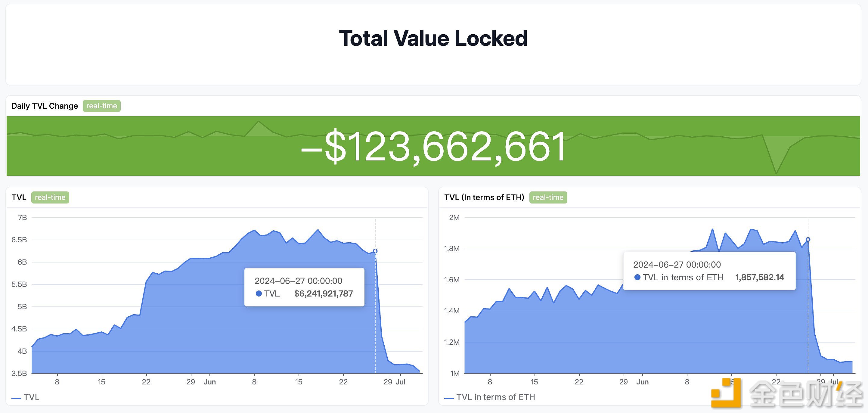Click the blue dot in the ETH tooltip
The image size is (868, 413).
coord(637,278)
